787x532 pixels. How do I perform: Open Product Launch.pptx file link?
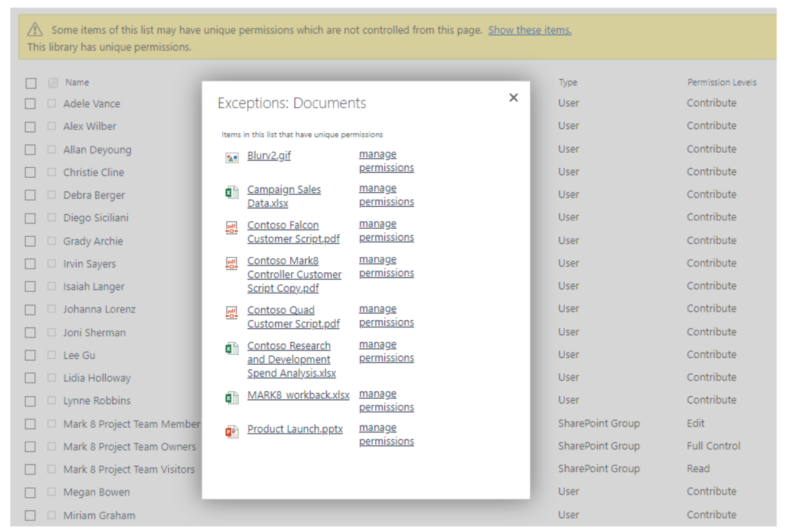pyautogui.click(x=295, y=429)
